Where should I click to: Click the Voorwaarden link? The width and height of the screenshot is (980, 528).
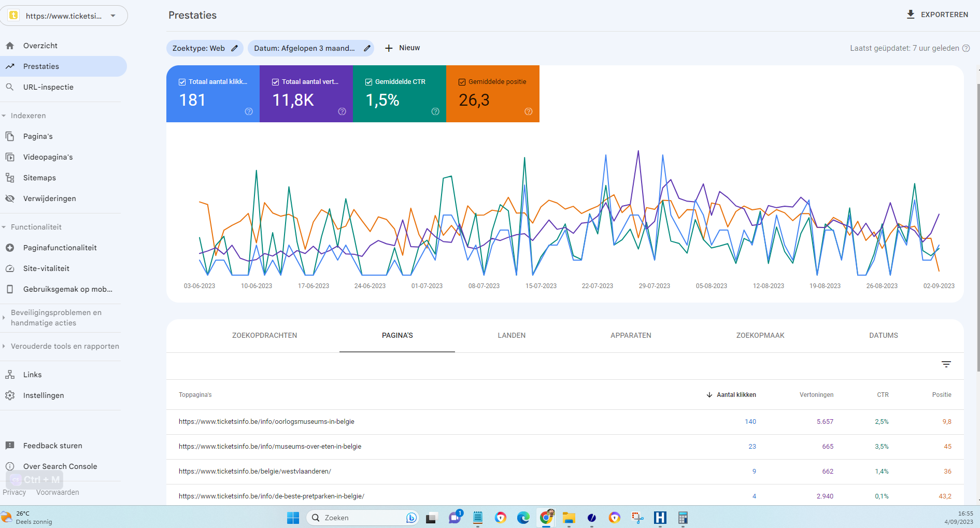(x=58, y=492)
